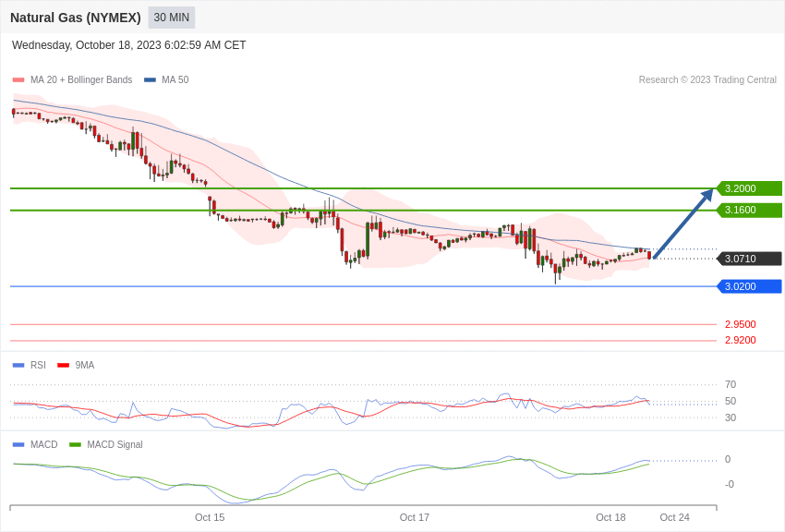The height and width of the screenshot is (532, 785).
Task: Click the 2.9200 red level label
Action: (x=740, y=340)
